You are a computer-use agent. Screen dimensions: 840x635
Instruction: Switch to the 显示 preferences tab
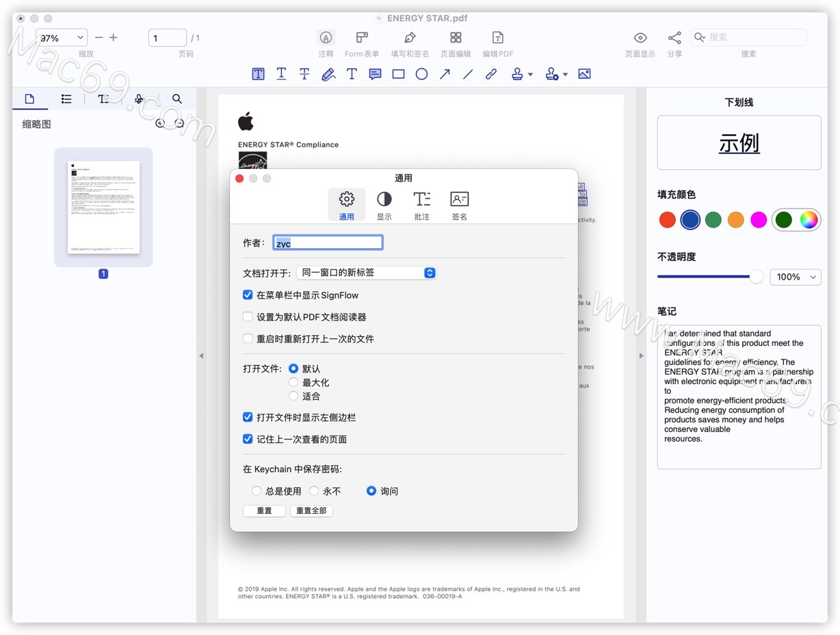pos(384,203)
